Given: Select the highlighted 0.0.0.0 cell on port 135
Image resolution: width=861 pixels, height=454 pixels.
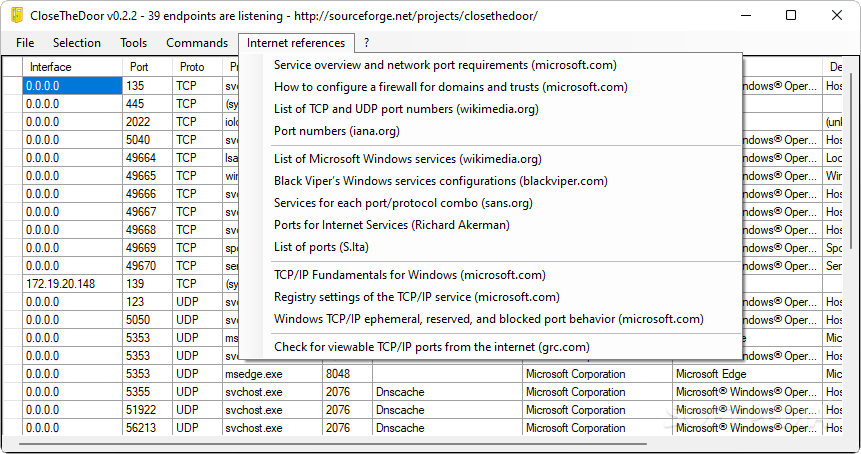Looking at the screenshot, I should pos(72,86).
